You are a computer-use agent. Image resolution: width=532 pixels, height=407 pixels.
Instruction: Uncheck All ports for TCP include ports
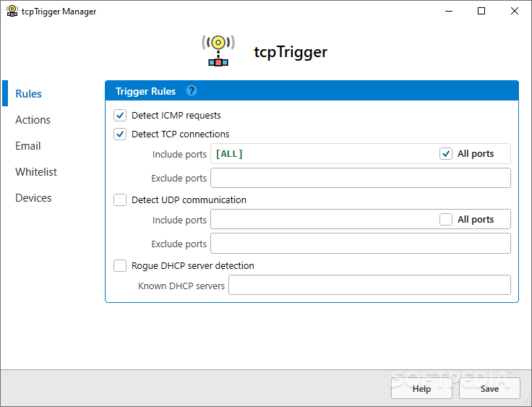point(446,154)
